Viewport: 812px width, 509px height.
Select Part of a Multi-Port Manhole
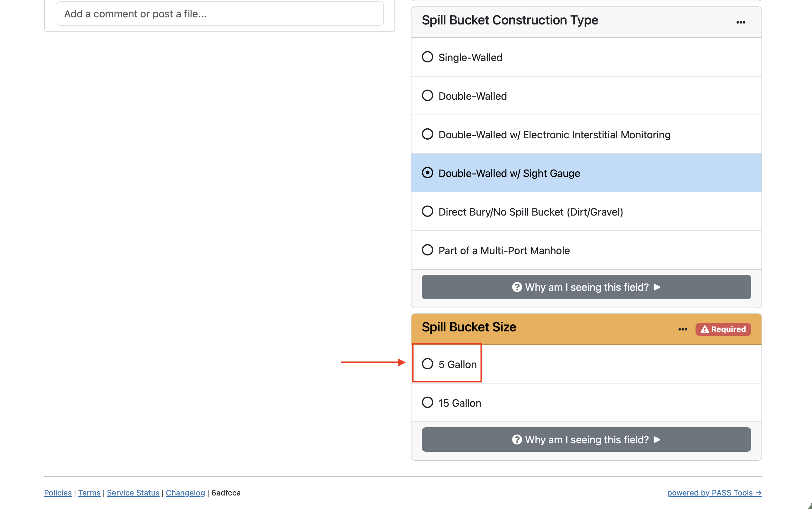(x=427, y=250)
